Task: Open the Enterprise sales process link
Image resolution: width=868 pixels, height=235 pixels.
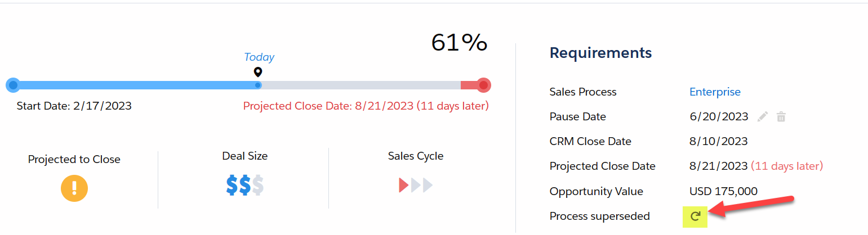Action: coord(715,92)
